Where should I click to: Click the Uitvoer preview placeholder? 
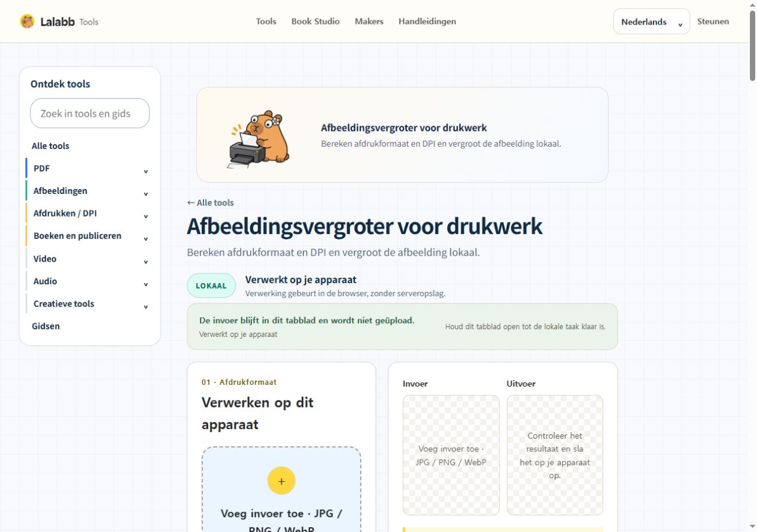[555, 455]
